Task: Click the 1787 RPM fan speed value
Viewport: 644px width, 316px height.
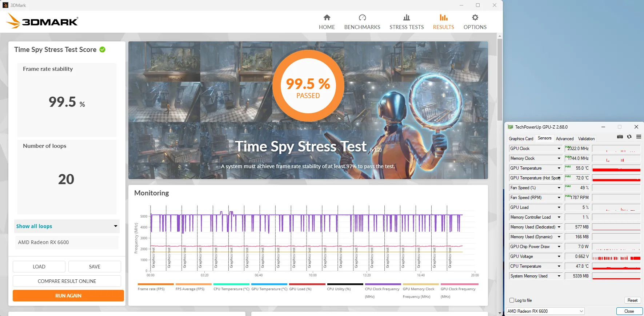Action: [577, 198]
